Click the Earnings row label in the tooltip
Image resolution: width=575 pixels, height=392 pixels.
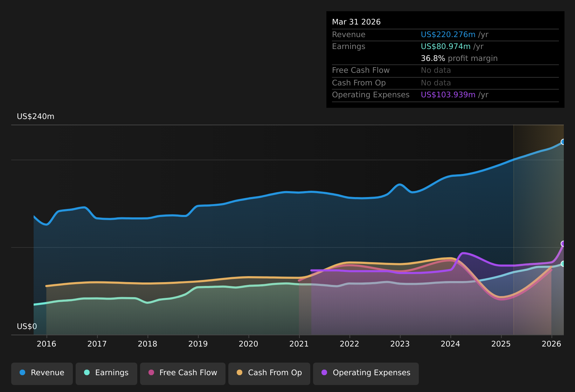point(349,47)
